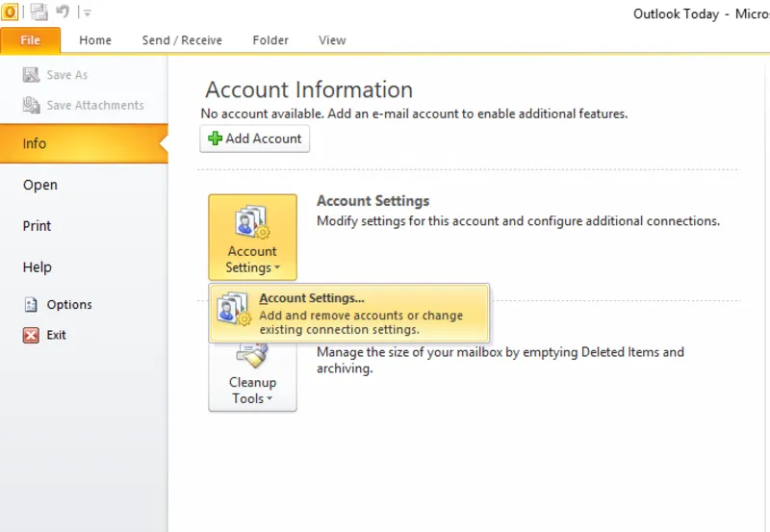770x532 pixels.
Task: Select the View ribbon tab
Action: 332,40
